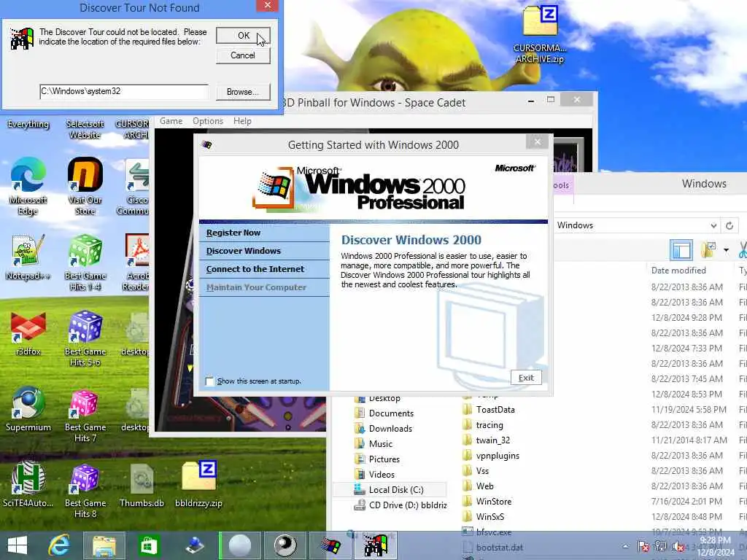Show hidden tray icons arrow
The image size is (747, 560).
[625, 547]
